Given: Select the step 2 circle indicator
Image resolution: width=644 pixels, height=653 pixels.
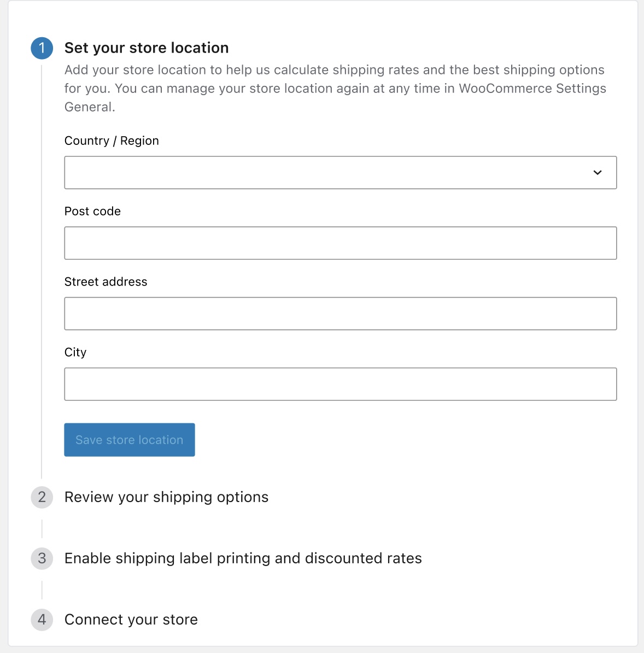Looking at the screenshot, I should pyautogui.click(x=42, y=497).
